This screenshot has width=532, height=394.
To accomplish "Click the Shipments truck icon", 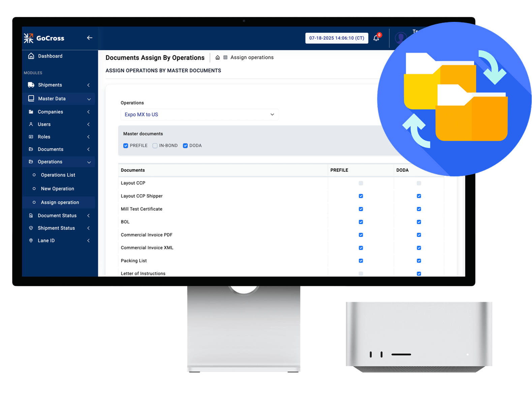I will [x=31, y=85].
